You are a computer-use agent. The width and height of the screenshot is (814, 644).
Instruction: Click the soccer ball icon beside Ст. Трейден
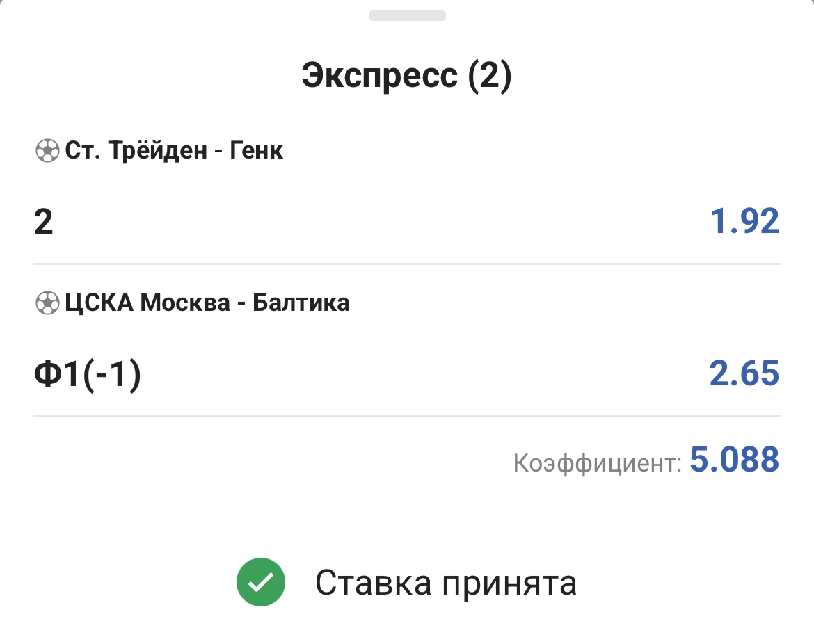coord(47,151)
